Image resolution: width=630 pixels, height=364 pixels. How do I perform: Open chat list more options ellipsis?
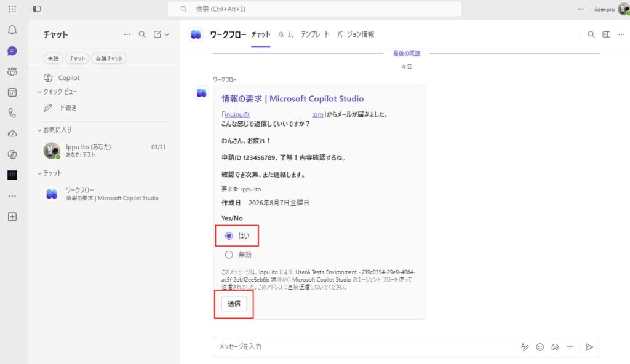click(x=127, y=34)
